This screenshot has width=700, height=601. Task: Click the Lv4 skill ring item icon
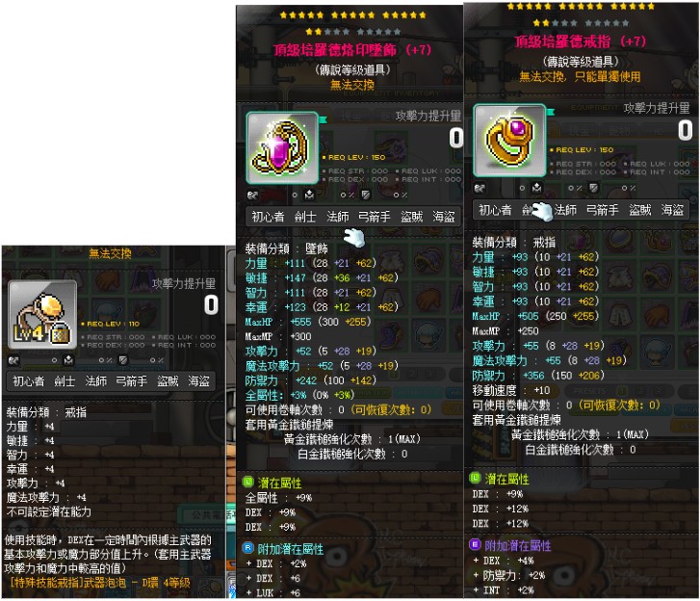point(42,314)
